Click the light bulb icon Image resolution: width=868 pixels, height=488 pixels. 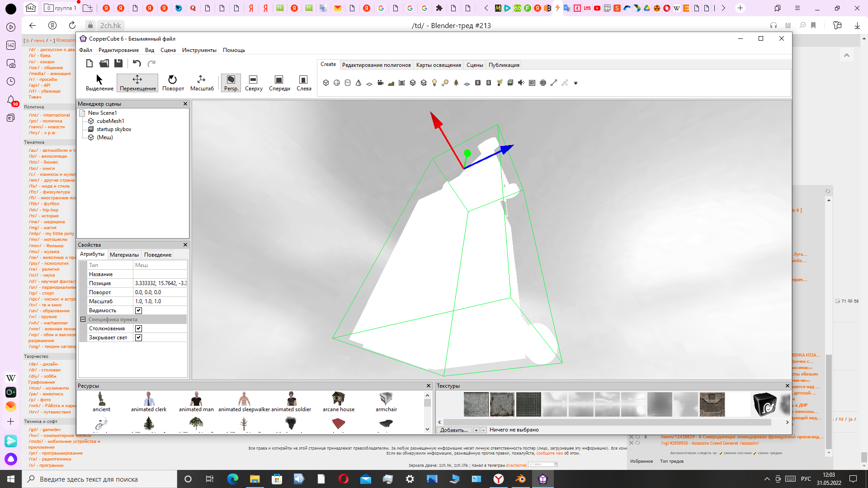434,83
